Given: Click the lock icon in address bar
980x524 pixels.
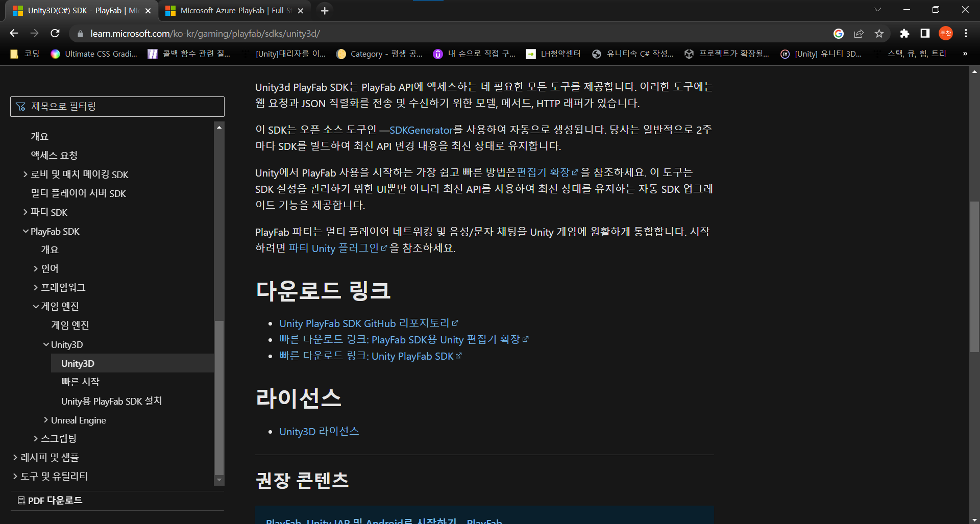Looking at the screenshot, I should pos(80,34).
